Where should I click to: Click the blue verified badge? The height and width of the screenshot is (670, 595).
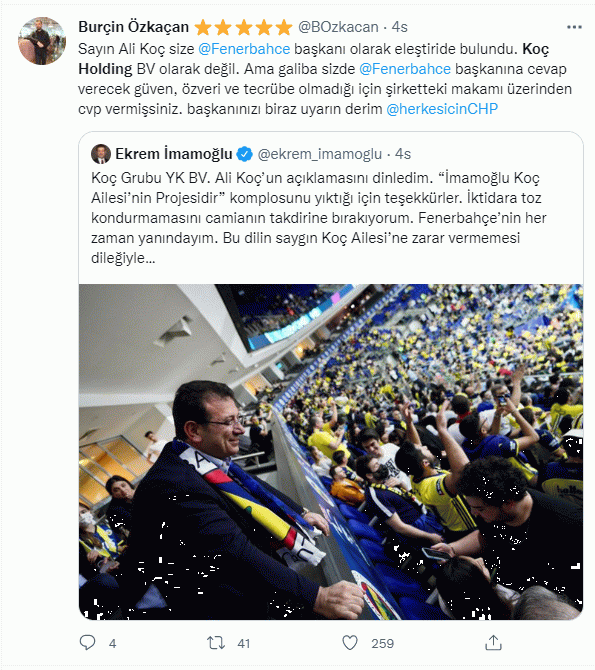click(244, 154)
